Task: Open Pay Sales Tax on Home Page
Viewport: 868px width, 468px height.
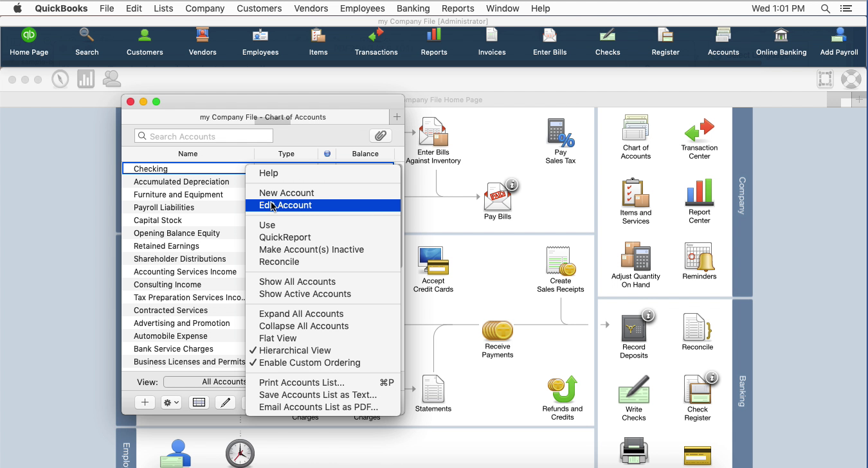Action: (561, 141)
